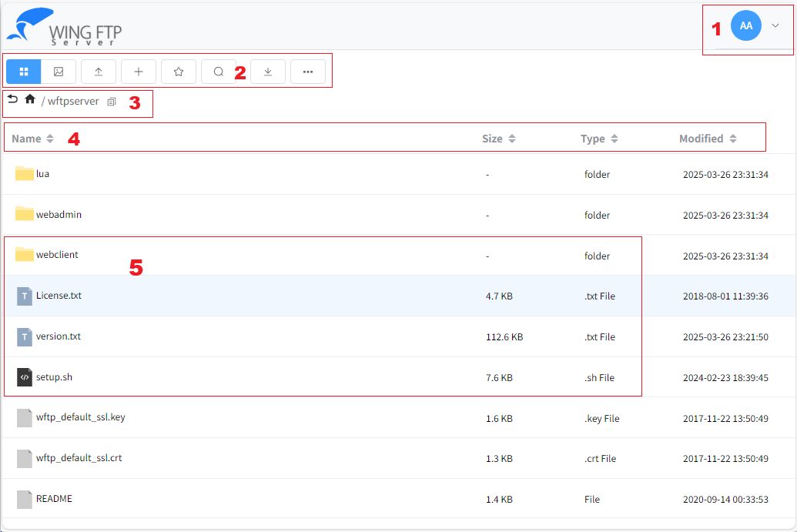Click modified date 2018-08-01 11:39:36
The height and width of the screenshot is (532, 797).
725,296
